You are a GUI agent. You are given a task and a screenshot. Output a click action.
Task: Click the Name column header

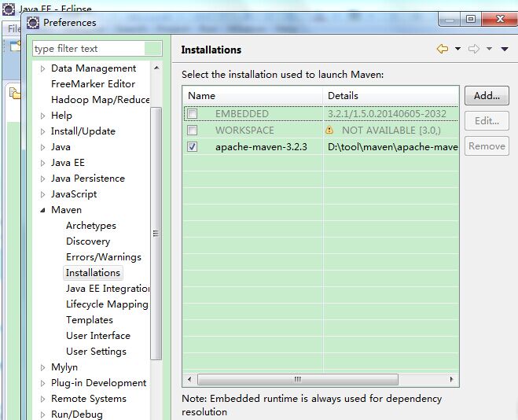(x=252, y=96)
